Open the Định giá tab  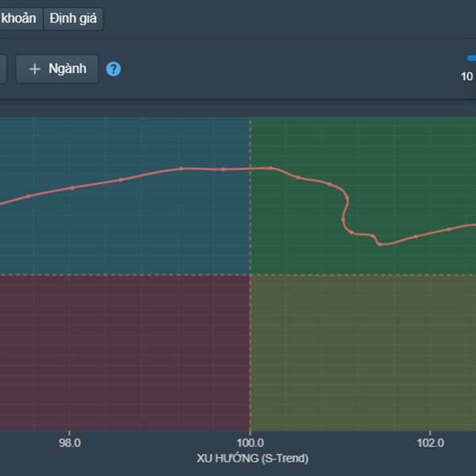(x=72, y=18)
